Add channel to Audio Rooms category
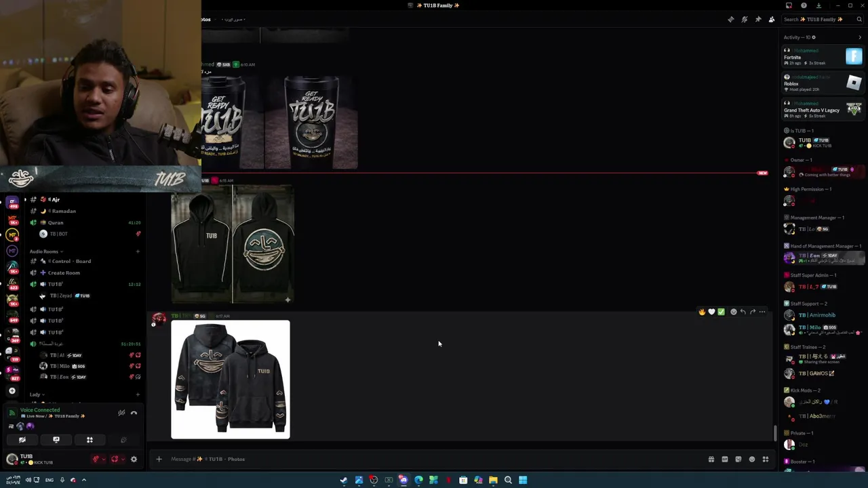 click(x=138, y=251)
